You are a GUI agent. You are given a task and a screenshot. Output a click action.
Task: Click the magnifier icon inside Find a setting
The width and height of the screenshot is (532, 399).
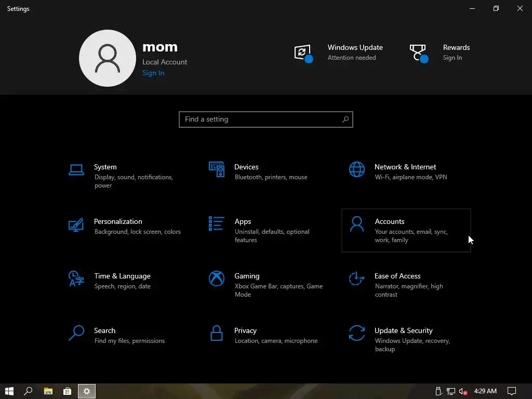(x=345, y=119)
